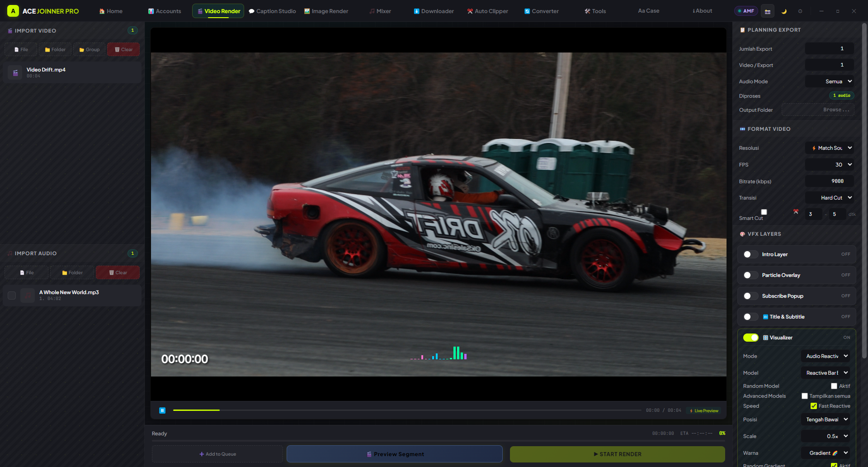Open settings via the gear icon
868x467 pixels.
coord(800,11)
